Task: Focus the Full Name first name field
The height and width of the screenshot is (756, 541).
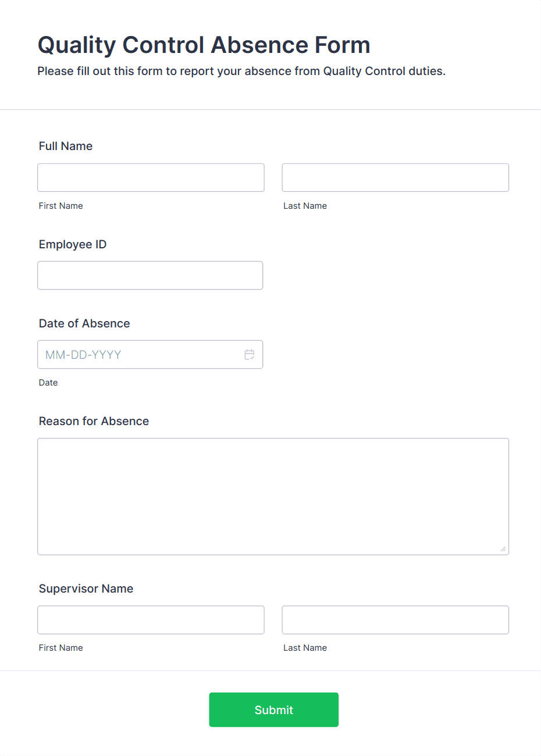Action: click(x=151, y=177)
